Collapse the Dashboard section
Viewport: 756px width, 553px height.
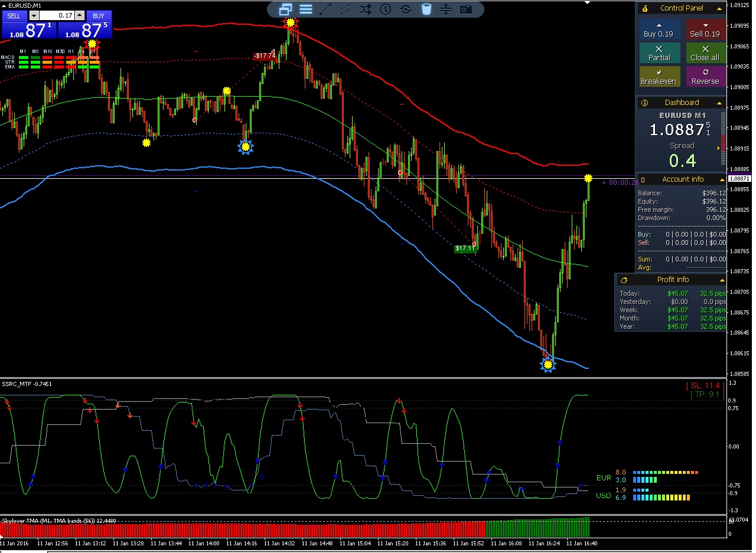click(x=720, y=103)
